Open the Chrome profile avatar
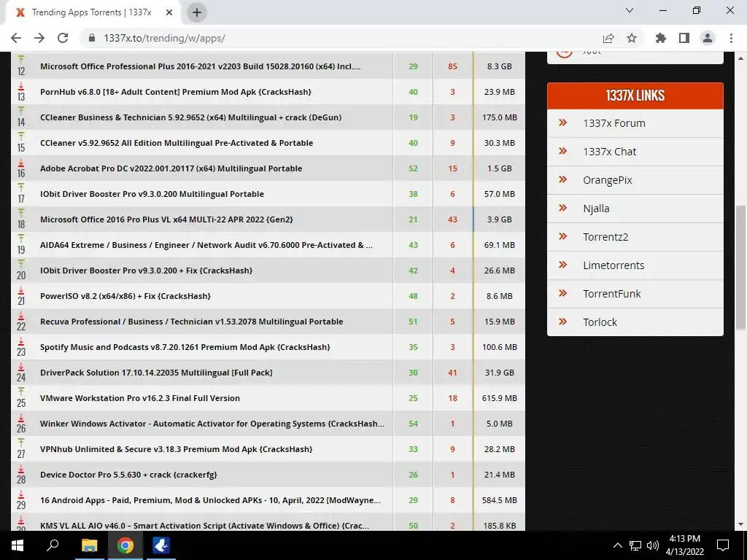The image size is (747, 560). (708, 38)
